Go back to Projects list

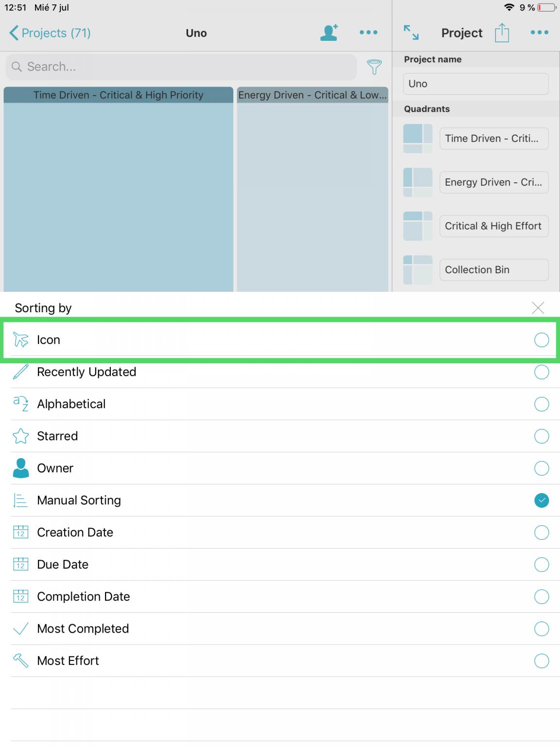tap(49, 33)
